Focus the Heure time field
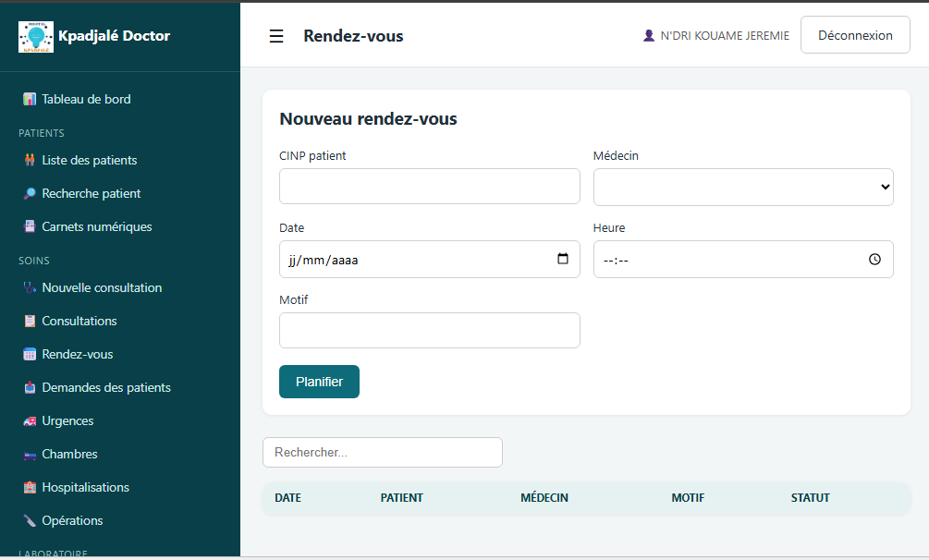This screenshot has height=560, width=929. point(743,259)
